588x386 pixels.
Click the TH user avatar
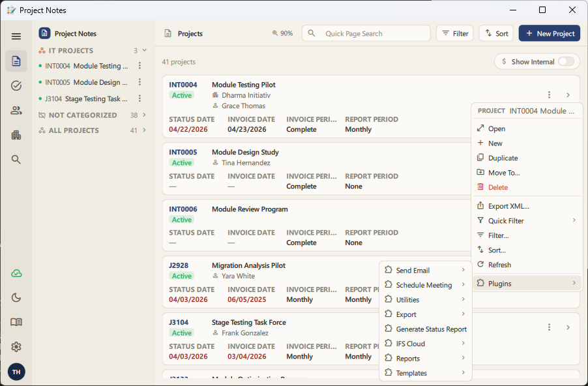coord(16,372)
